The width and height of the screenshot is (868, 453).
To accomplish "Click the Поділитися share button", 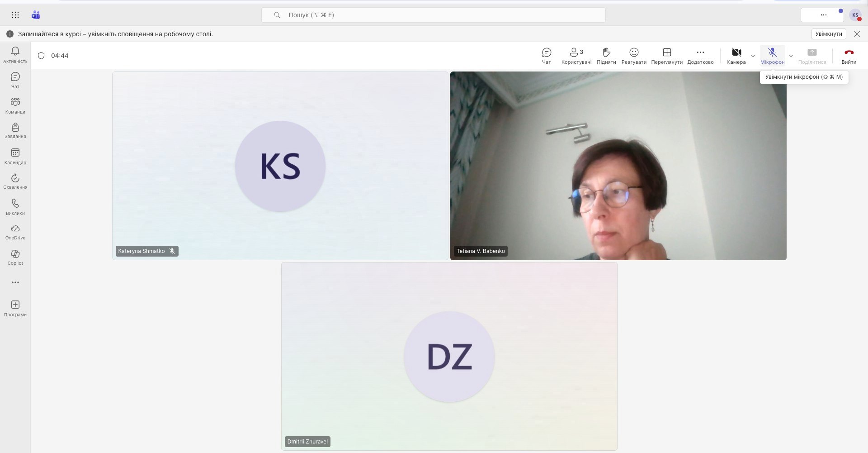I will click(812, 56).
